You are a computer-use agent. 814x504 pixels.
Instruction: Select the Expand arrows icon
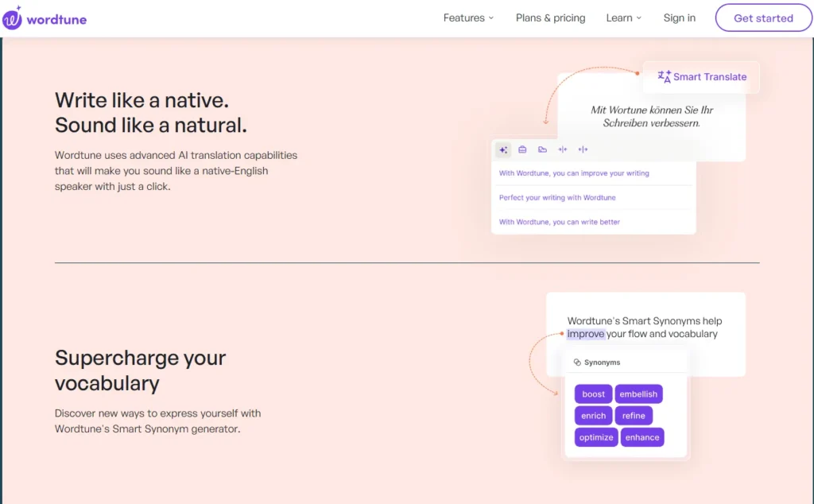point(583,149)
